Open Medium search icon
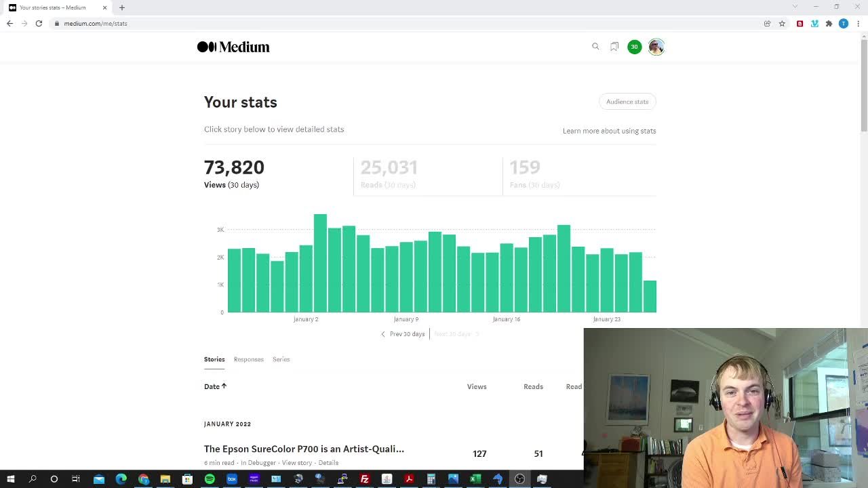Viewport: 868px width, 488px height. pyautogui.click(x=595, y=47)
